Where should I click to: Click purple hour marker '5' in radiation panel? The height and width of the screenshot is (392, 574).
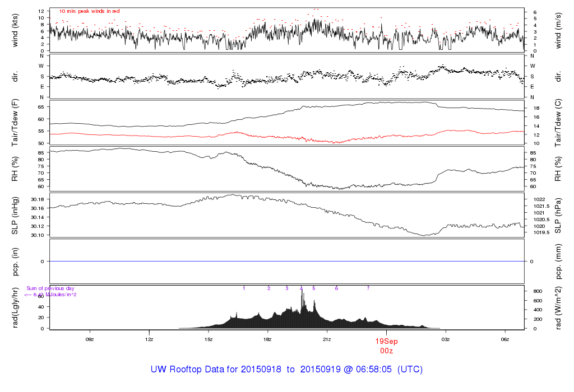click(314, 288)
